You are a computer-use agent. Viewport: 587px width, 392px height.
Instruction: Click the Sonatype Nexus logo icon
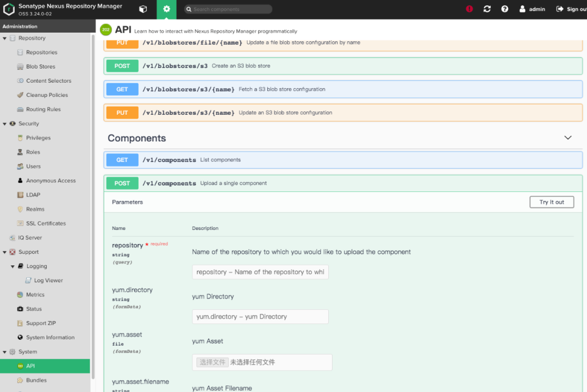click(9, 9)
